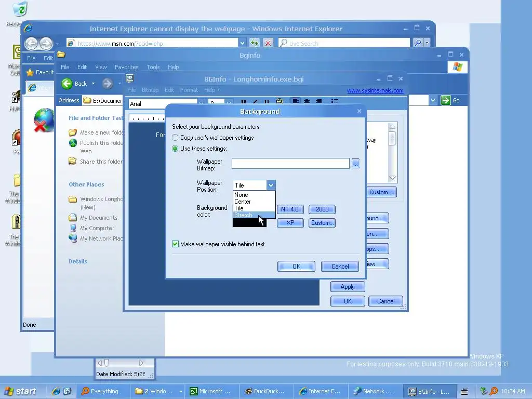Open Tools menu in Bginfo explorer window
The height and width of the screenshot is (399, 532).
pyautogui.click(x=153, y=67)
